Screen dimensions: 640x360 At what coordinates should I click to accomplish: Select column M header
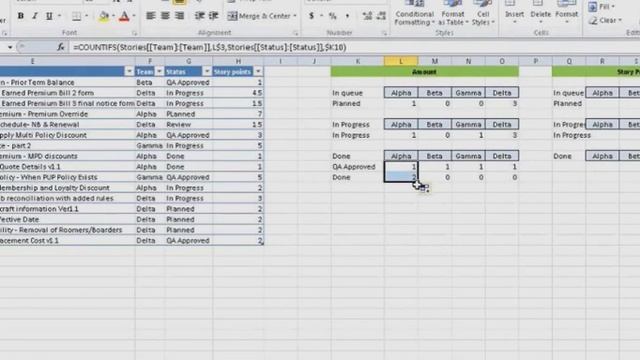[x=435, y=61]
